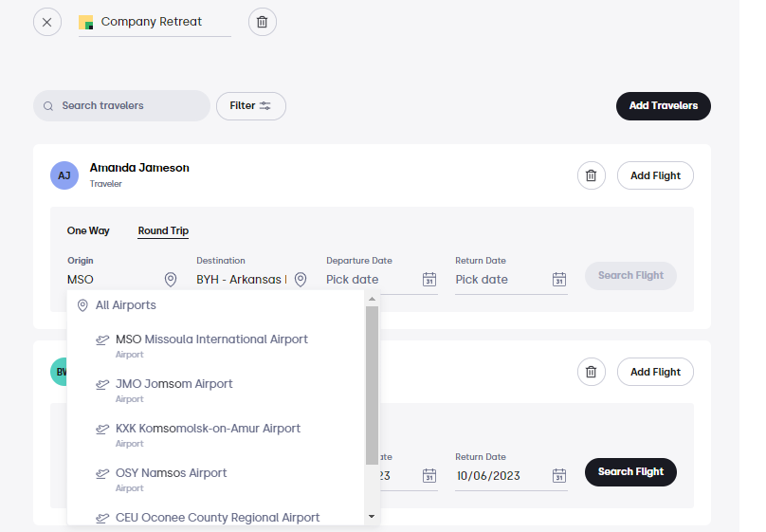Screen dimensions: 766x532
Task: Focus the Search travelers field
Action: point(121,105)
